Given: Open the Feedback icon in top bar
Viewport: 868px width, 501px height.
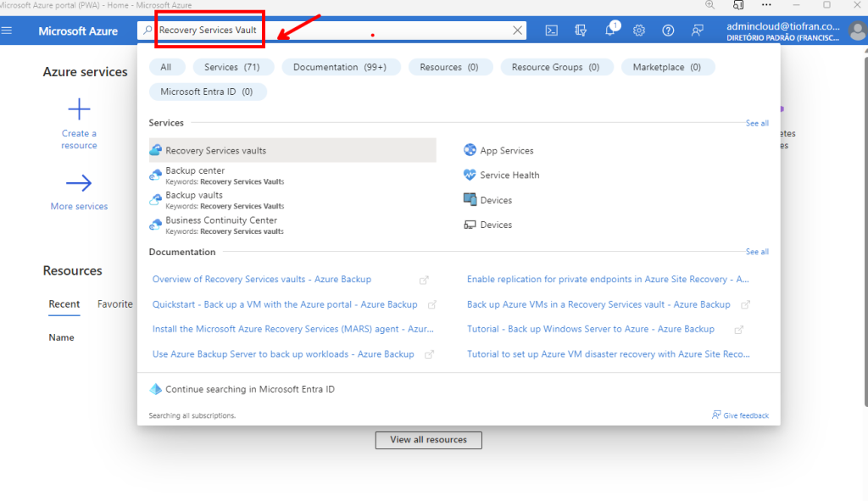Looking at the screenshot, I should click(697, 31).
